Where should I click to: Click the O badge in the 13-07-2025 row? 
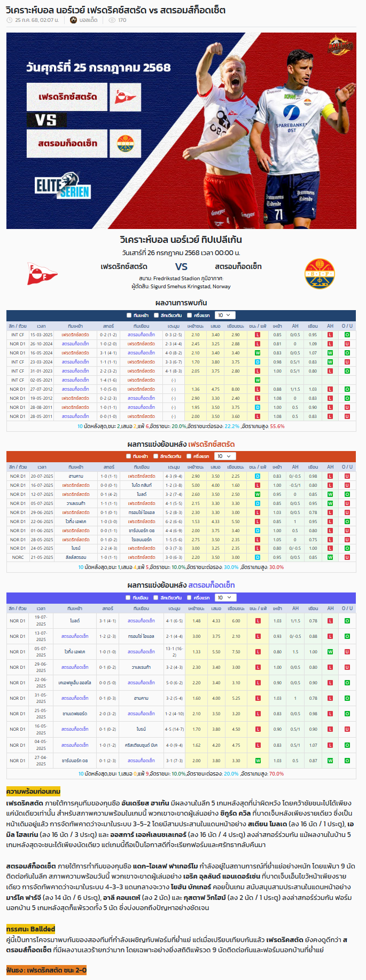(347, 636)
